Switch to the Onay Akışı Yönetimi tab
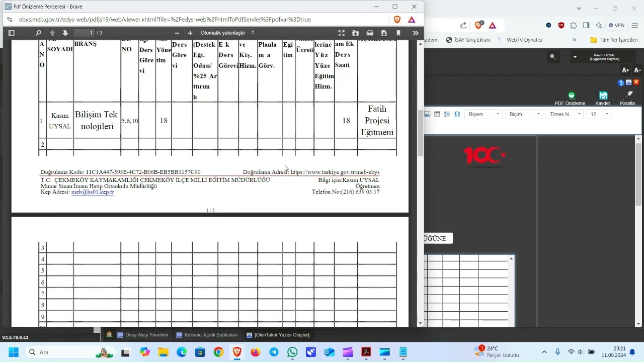 142,335
